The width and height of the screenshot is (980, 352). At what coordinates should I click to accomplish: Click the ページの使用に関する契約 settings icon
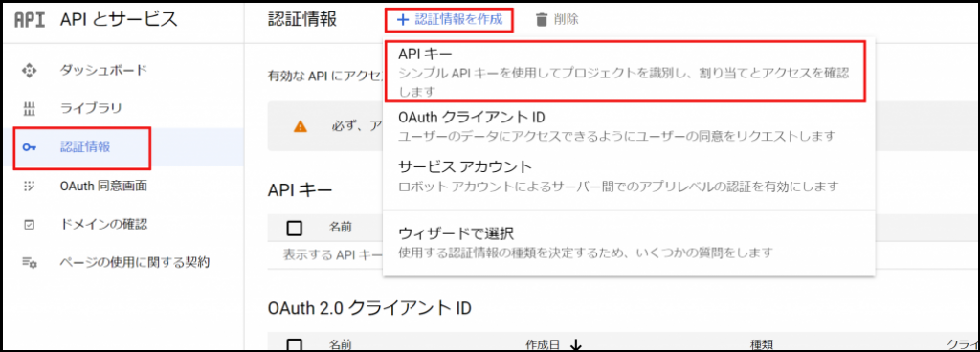coord(30,263)
